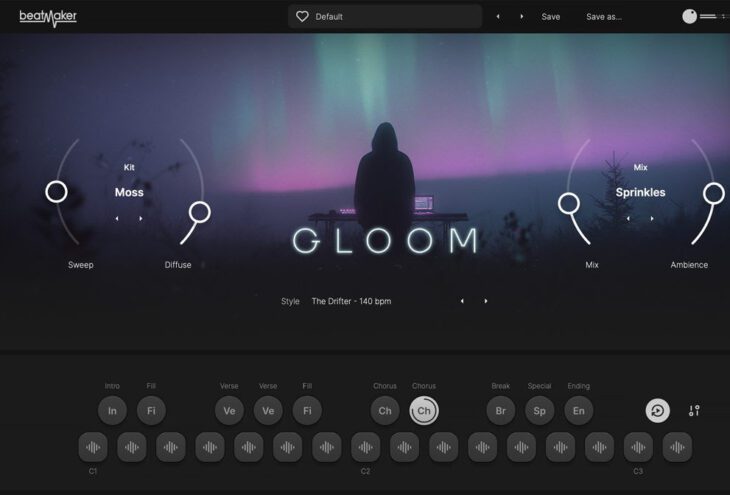730x495 pixels.
Task: Click the Kit label above Moss
Action: (129, 167)
